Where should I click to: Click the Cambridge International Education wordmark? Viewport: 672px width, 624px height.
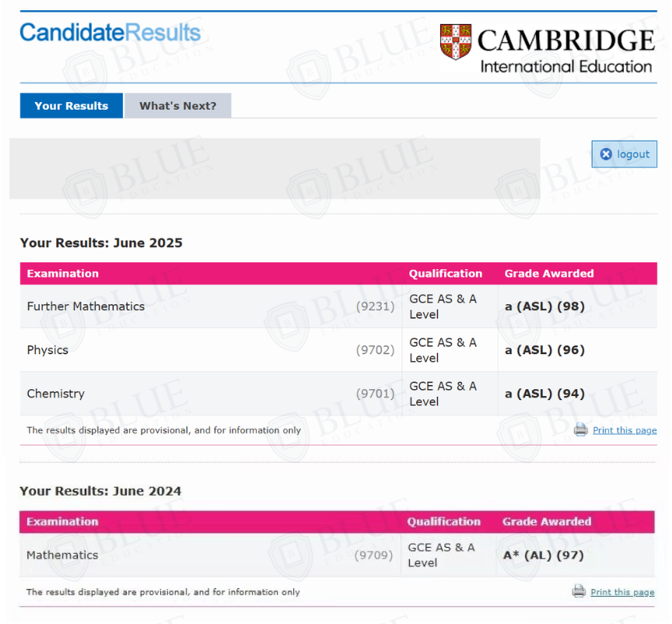coord(565,50)
